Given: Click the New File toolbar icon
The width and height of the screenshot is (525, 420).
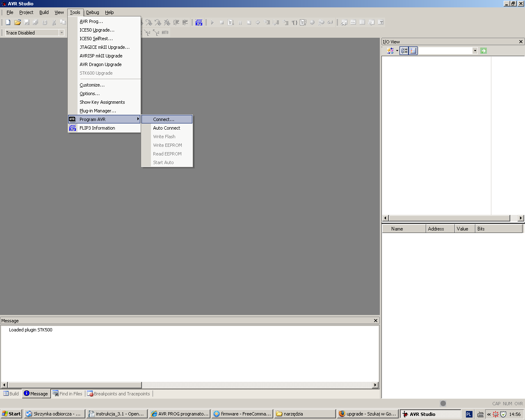Looking at the screenshot, I should (x=8, y=23).
